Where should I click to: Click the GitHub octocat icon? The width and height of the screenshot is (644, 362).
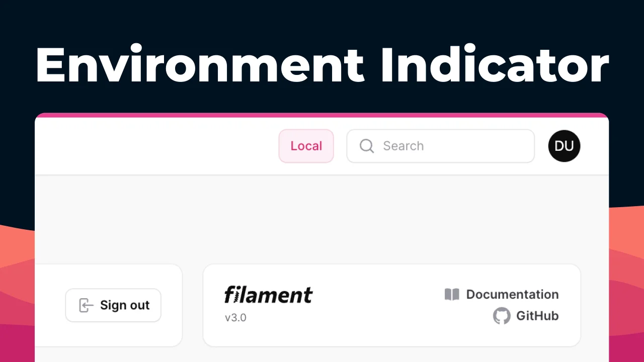pyautogui.click(x=501, y=316)
